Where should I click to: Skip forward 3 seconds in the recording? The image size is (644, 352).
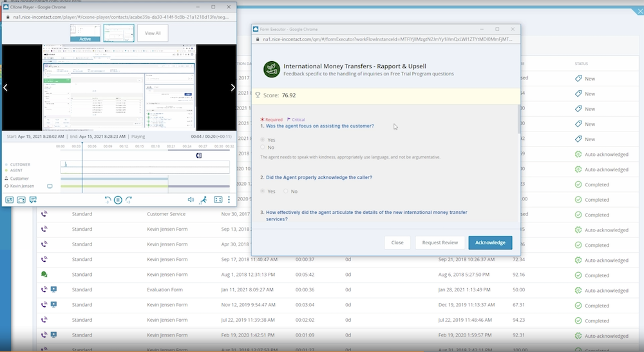coord(129,200)
